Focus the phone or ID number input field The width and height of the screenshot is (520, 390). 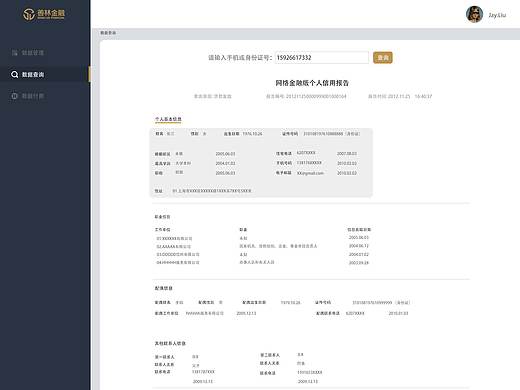click(322, 58)
